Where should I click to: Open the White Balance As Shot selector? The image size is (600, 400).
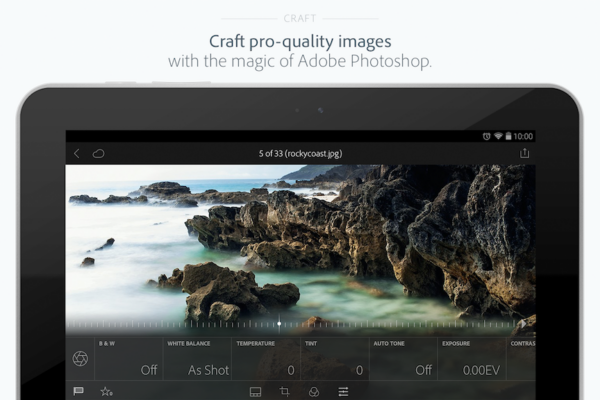[x=197, y=358]
